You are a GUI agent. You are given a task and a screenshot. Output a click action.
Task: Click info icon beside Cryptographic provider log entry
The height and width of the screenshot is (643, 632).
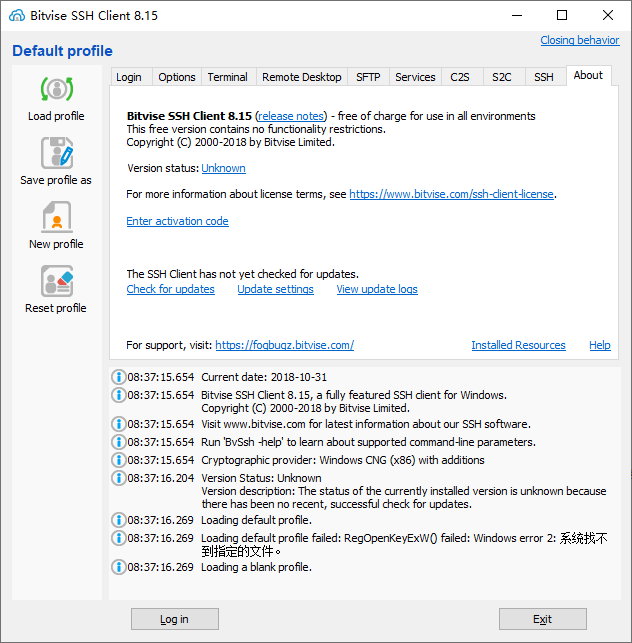(119, 460)
